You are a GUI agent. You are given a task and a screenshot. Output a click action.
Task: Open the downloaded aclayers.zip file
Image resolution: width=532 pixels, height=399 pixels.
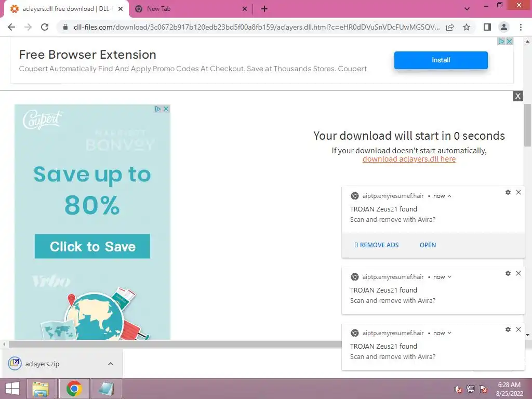(42, 364)
